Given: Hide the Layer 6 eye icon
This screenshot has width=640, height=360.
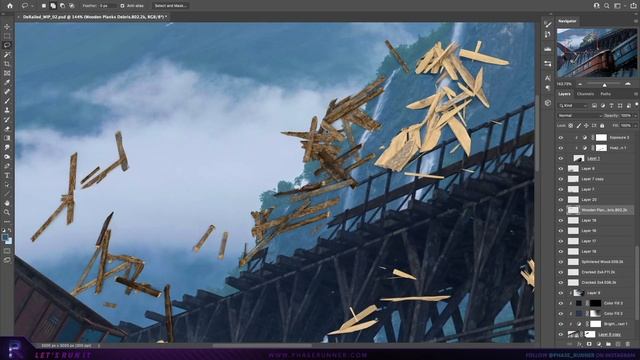Looking at the screenshot, I should 561,169.
